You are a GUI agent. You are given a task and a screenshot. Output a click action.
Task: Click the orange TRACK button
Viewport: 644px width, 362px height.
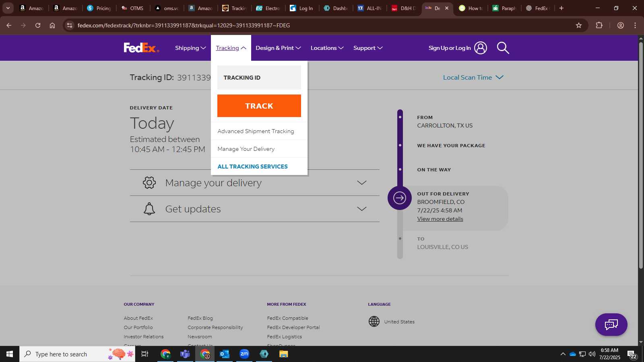[x=259, y=106]
